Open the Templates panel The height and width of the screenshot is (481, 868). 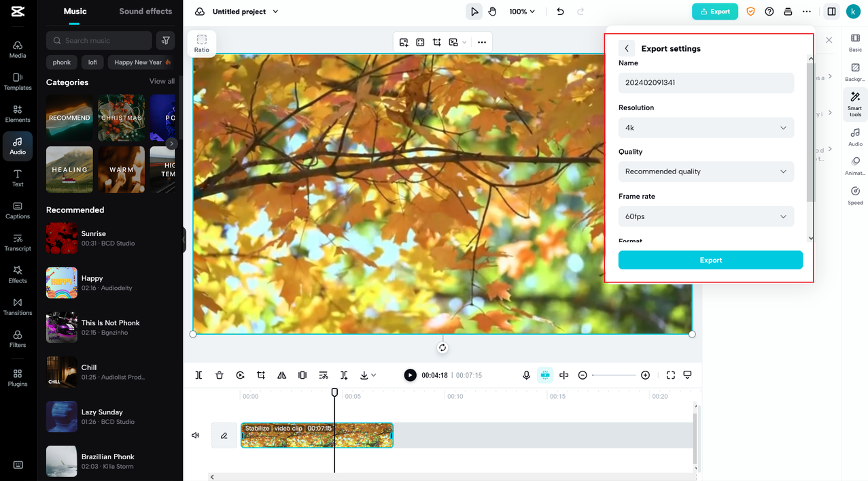[x=18, y=82]
